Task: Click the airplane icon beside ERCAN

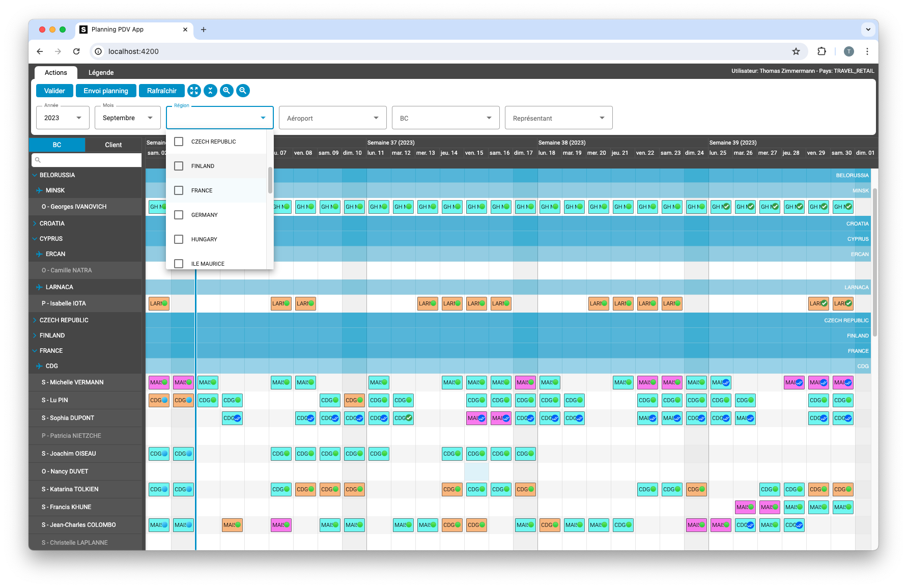Action: (40, 254)
